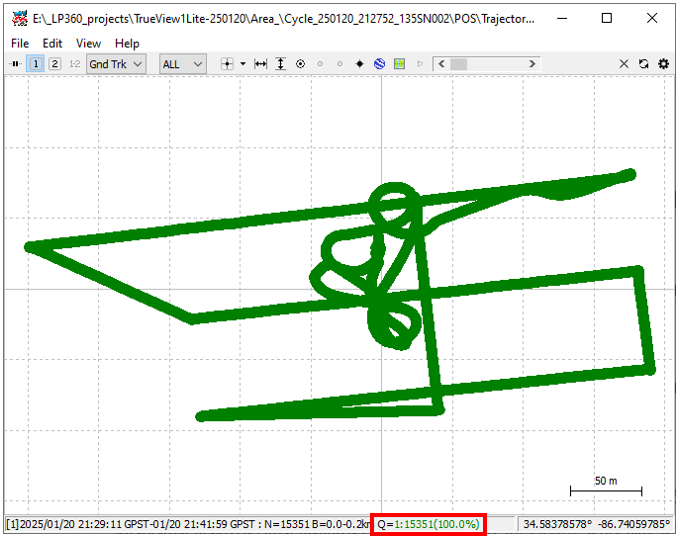This screenshot has height=539, width=680.
Task: Click the connect/pause icon at toolbar start
Action: [x=15, y=64]
